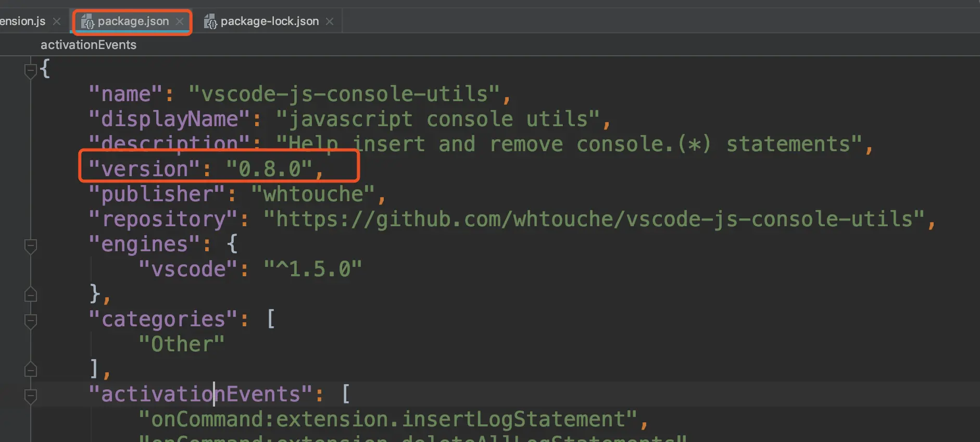Click the onCommand:extension.insertLogStatement string

coord(388,420)
